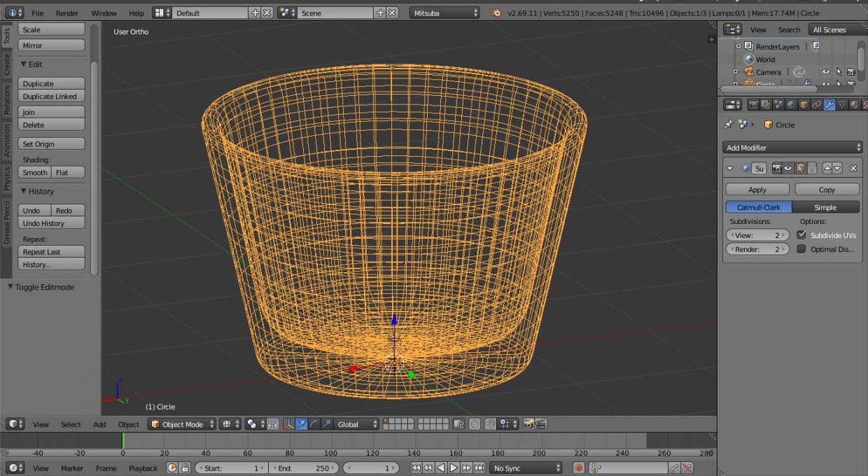
Task: Move the modifier down in the stack
Action: (837, 168)
